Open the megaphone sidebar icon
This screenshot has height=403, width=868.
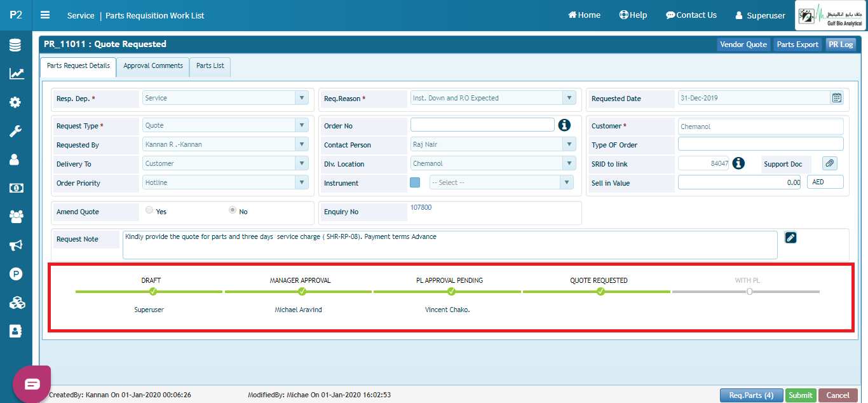click(16, 245)
